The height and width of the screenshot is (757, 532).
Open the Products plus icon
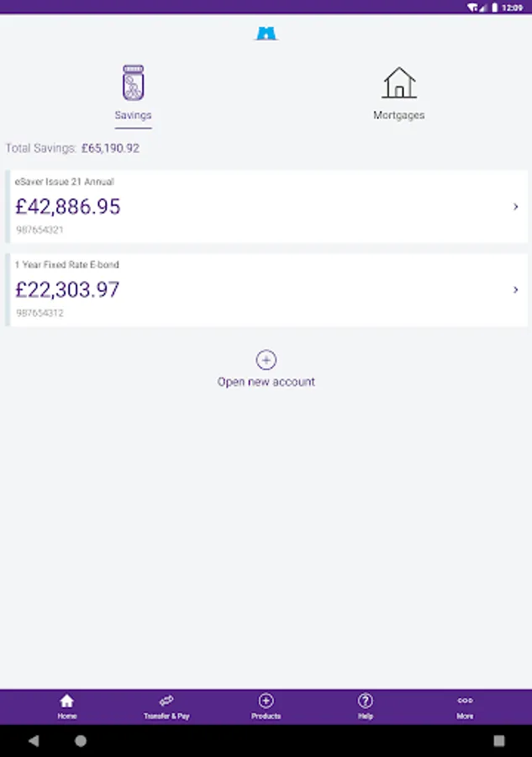tap(266, 701)
